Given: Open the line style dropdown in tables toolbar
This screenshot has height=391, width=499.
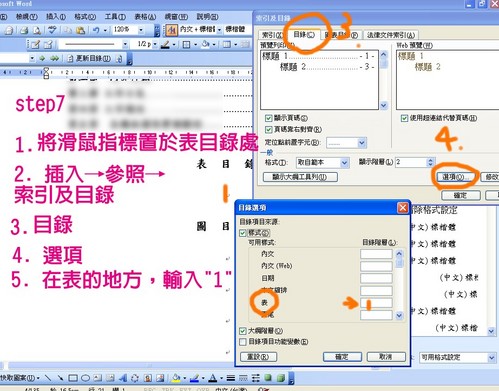Looking at the screenshot, I should [x=125, y=44].
